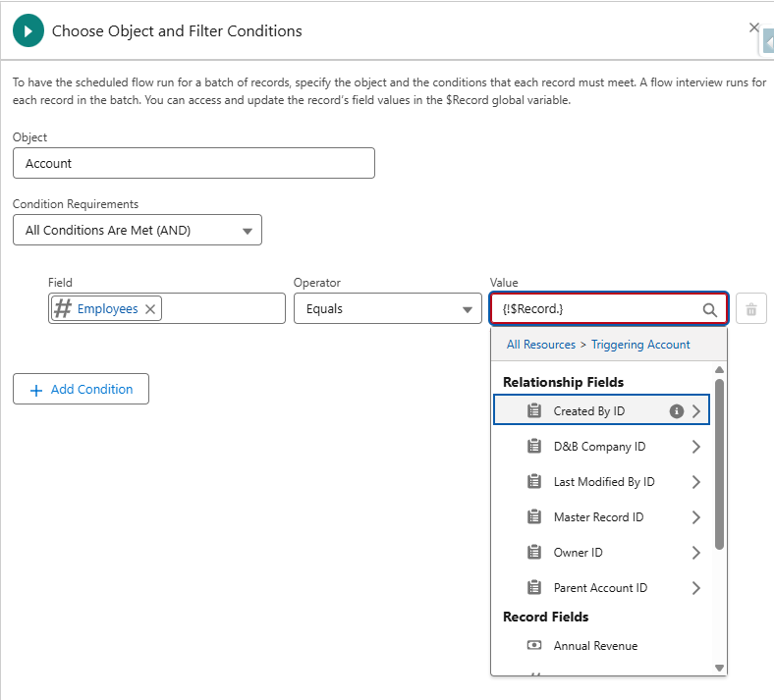Go back to All Resources breadcrumb
The image size is (774, 700).
point(540,345)
